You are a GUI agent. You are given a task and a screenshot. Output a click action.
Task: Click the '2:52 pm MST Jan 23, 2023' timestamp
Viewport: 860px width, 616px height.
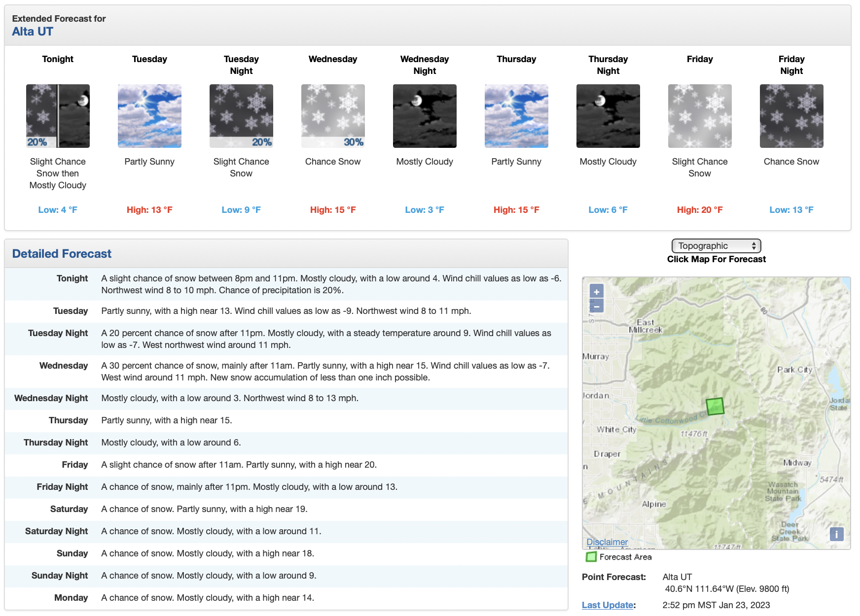(x=716, y=605)
